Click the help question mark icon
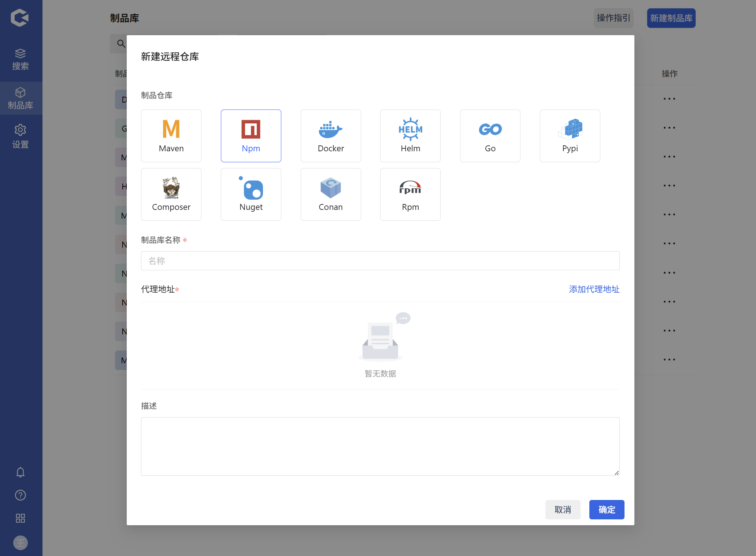The image size is (756, 556). coord(21,495)
